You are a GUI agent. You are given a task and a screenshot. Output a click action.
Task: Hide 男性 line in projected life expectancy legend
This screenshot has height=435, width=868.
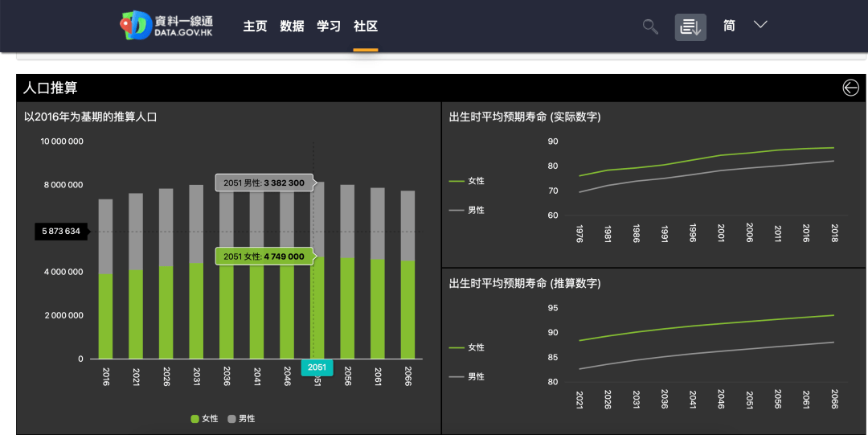point(468,376)
